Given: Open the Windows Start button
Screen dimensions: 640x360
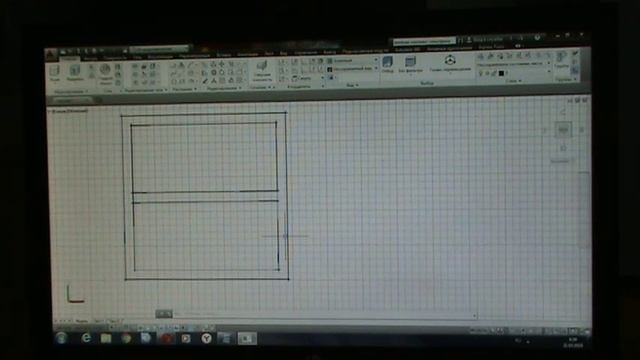Looking at the screenshot, I should [x=61, y=338].
